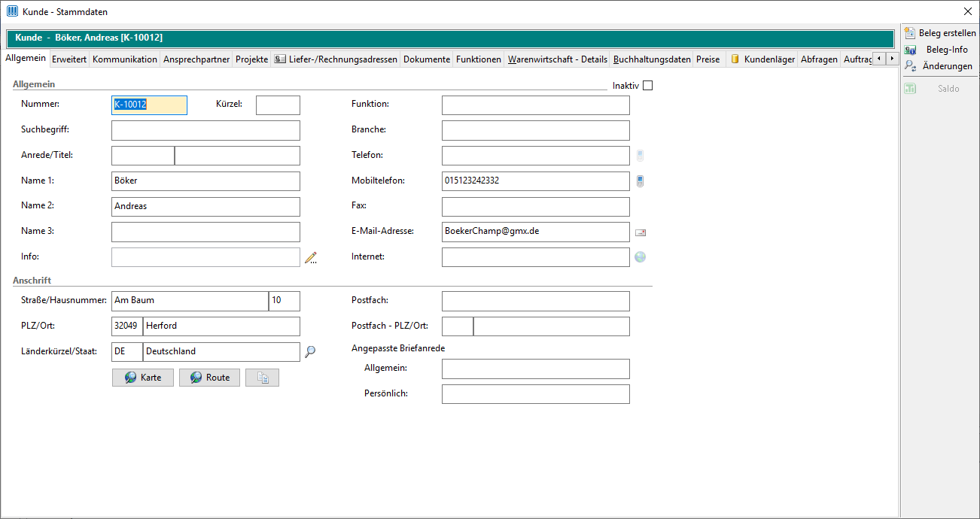Image resolution: width=980 pixels, height=519 pixels.
Task: Close the Kunde - Stammdaten window
Action: [x=968, y=11]
